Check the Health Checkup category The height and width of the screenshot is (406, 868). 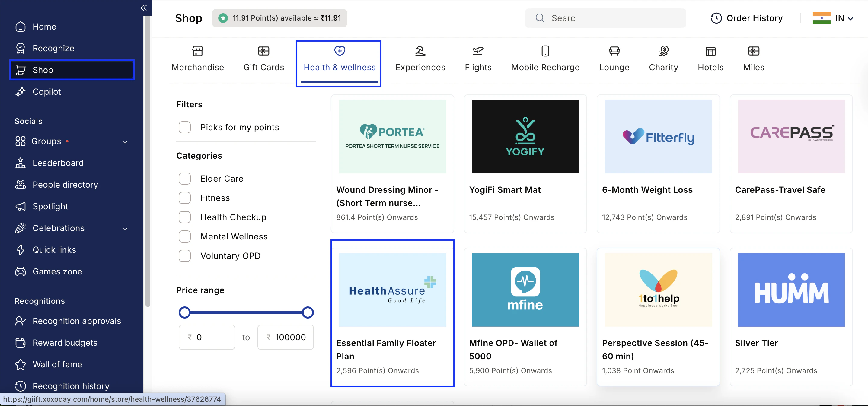[x=185, y=217]
